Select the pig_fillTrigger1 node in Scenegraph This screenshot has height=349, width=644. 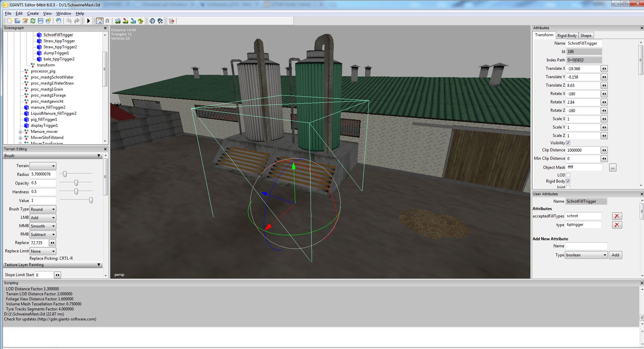[x=44, y=119]
